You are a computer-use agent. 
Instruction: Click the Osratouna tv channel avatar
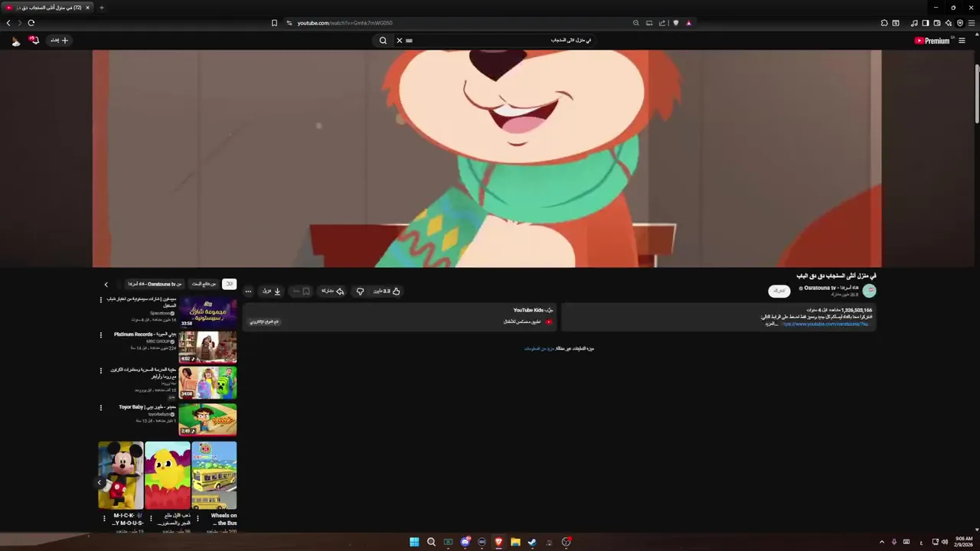(x=869, y=291)
